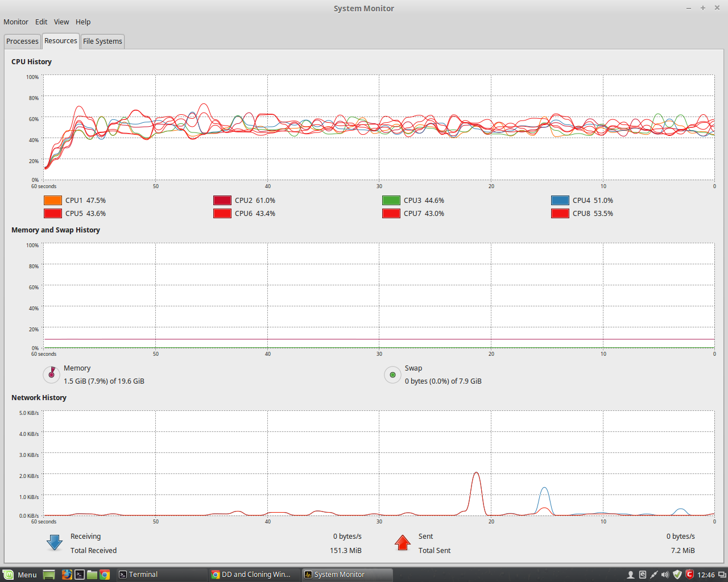Click the Swap color indicator icon
This screenshot has width=728, height=582.
392,375
